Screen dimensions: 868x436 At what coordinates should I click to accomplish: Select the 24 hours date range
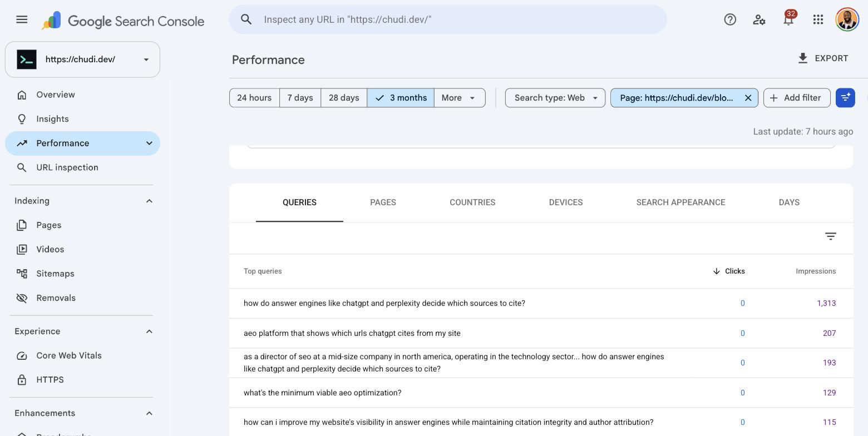click(254, 98)
